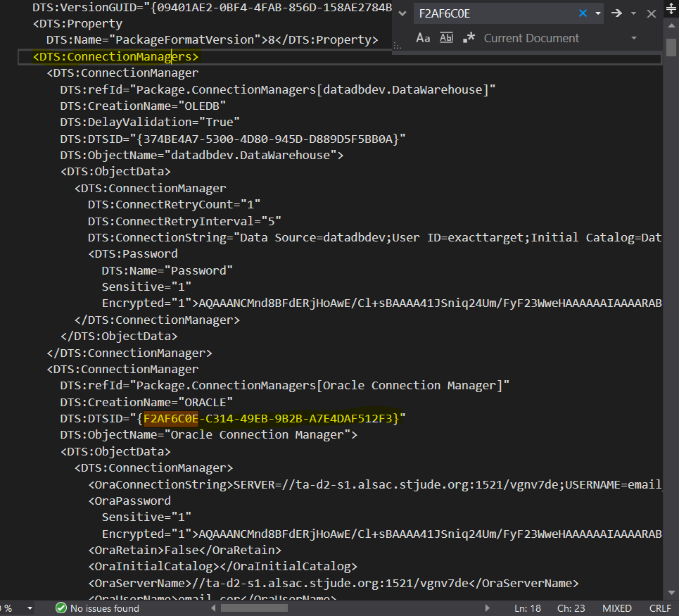The width and height of the screenshot is (679, 616).
Task: Click the <DTS:ConnectionManagers> line
Action: pyautogui.click(x=115, y=57)
